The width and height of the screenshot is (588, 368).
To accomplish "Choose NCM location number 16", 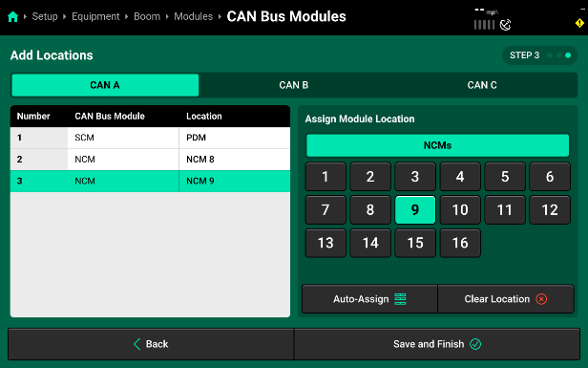I will [x=460, y=243].
